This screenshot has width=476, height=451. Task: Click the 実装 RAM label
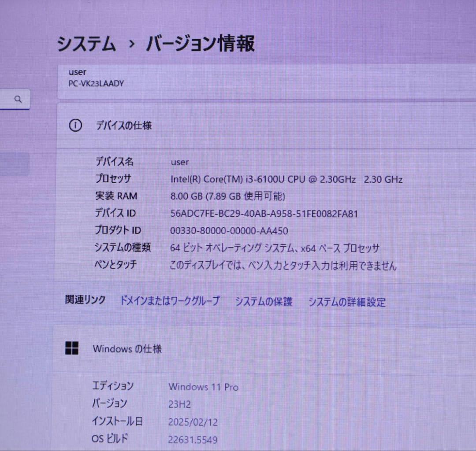(x=116, y=196)
